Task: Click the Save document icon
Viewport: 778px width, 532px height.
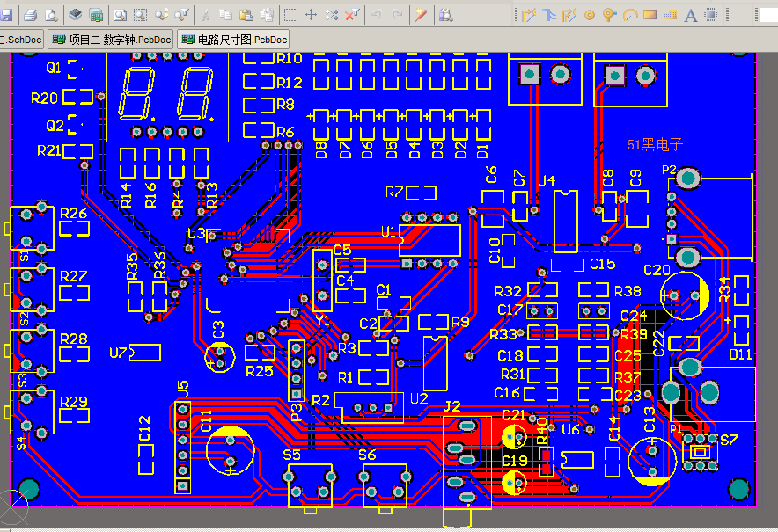Action: click(6, 15)
